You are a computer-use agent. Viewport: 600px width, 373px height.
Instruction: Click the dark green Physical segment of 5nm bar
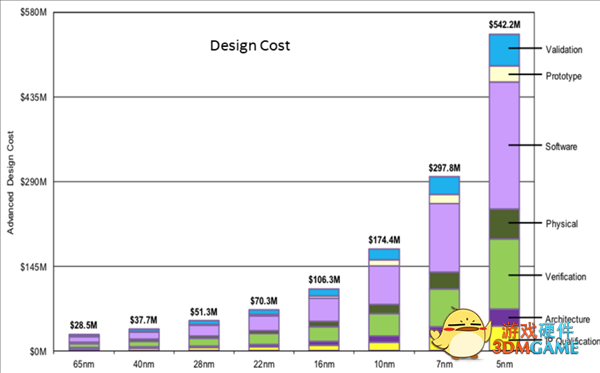(x=504, y=224)
